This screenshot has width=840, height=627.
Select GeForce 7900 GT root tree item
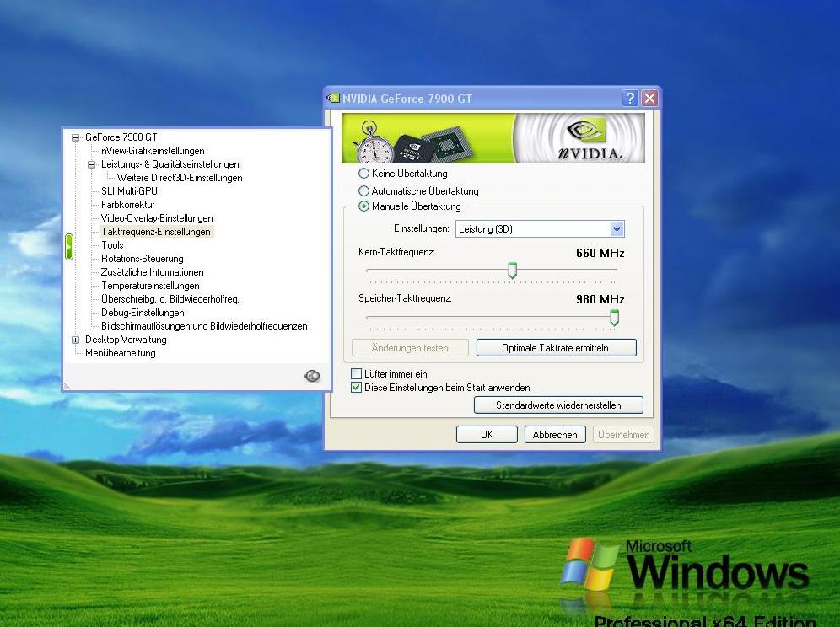[x=121, y=137]
